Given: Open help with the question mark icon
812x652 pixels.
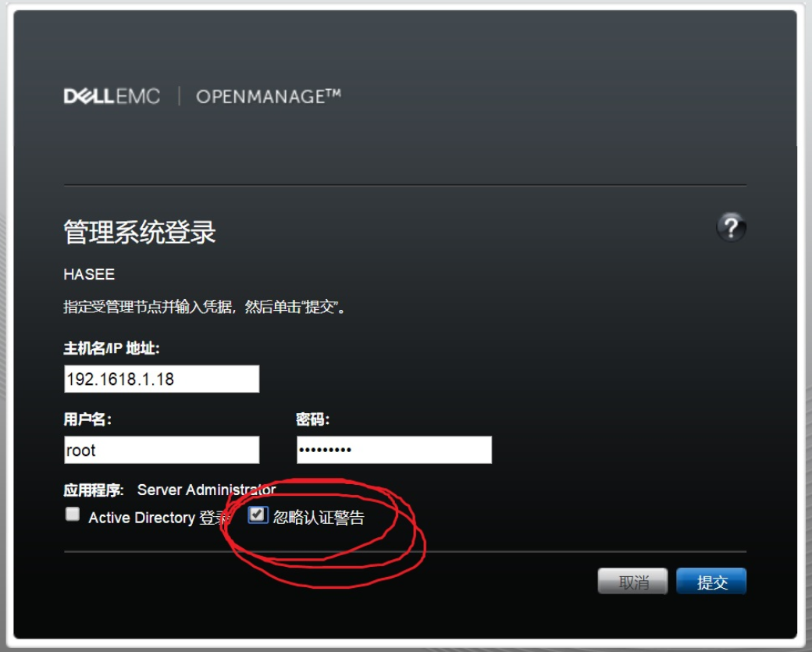Looking at the screenshot, I should coord(731,226).
